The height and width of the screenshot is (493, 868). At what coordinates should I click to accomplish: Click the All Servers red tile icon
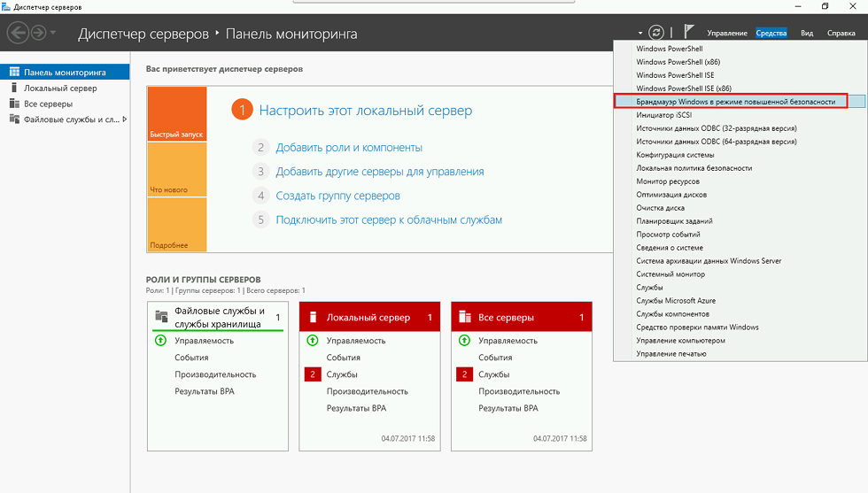[465, 317]
